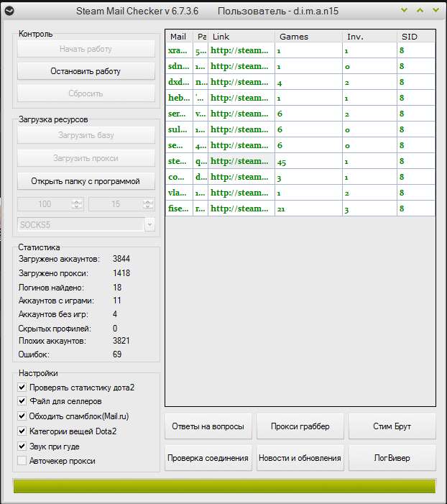Select the row with mail 'heb...'
Viewport: 447px width, 504px height.
tap(300, 98)
